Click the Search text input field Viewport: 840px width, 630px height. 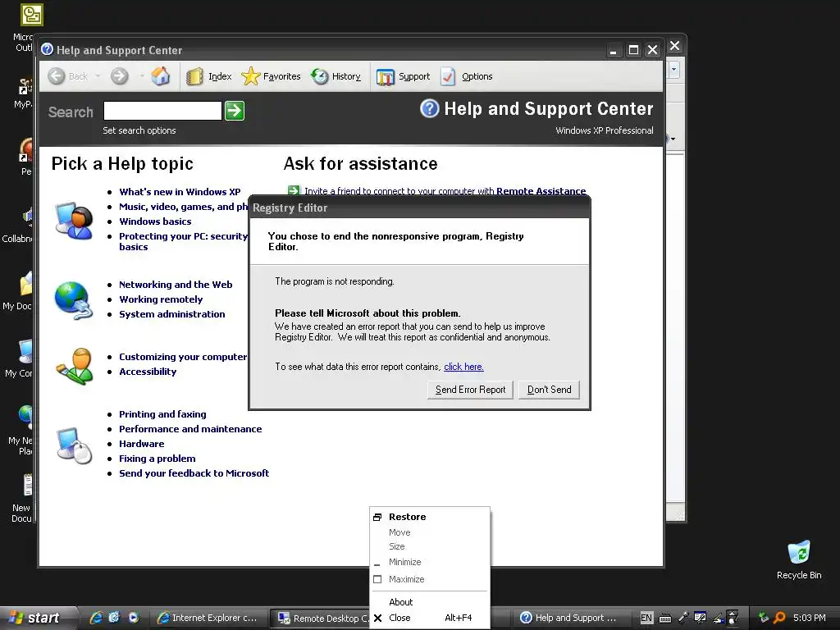(162, 111)
